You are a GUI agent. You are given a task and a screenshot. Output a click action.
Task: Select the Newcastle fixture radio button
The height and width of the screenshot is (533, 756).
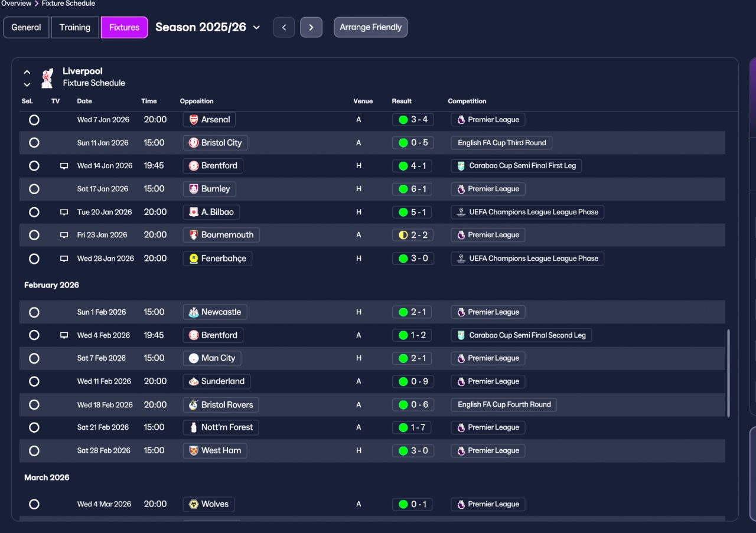coord(34,312)
